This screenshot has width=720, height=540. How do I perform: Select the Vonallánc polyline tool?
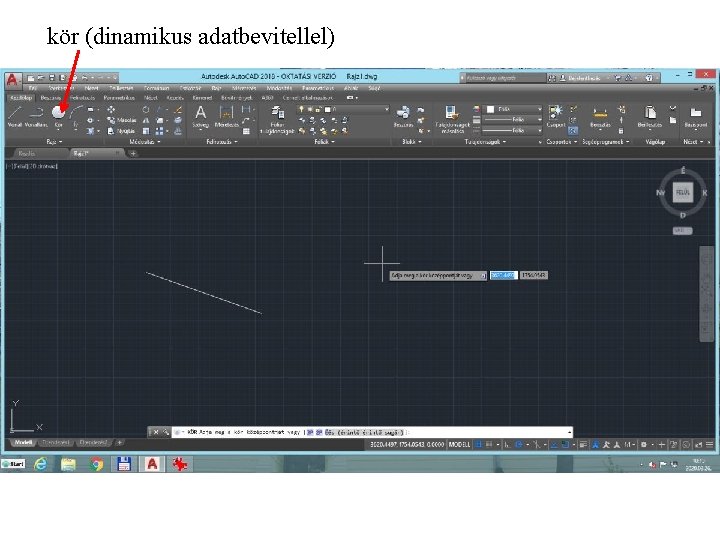point(36,116)
